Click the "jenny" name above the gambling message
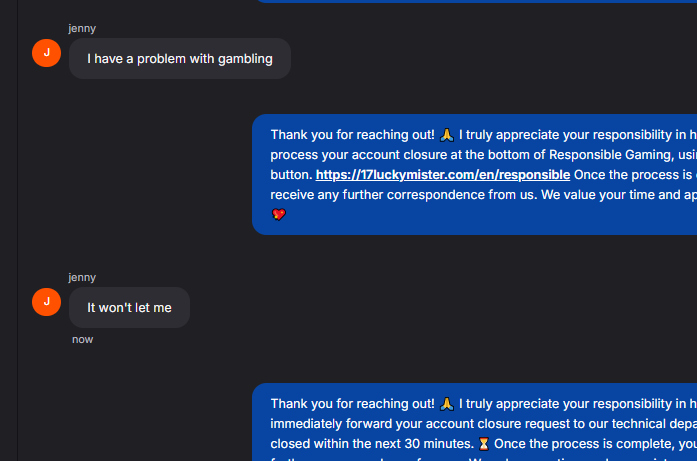Viewport: 697px width, 461px height. [x=82, y=28]
